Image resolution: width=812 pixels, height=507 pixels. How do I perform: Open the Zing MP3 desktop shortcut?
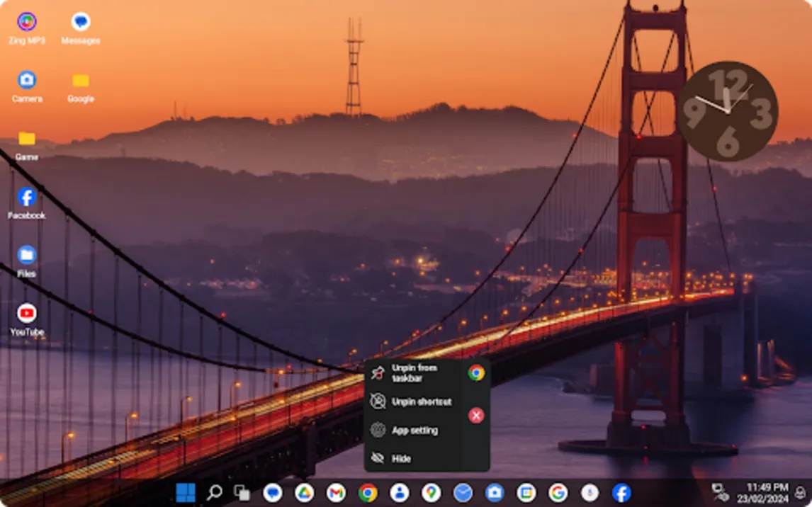pos(26,28)
